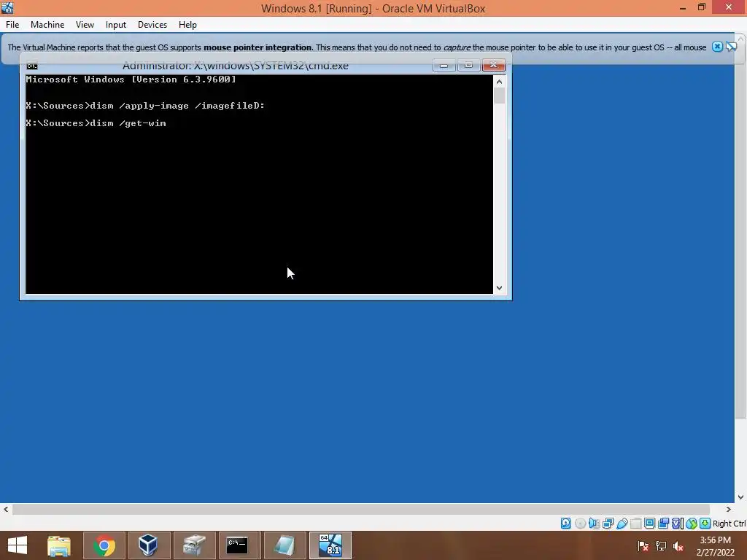Screen dimensions: 747x560
Task: Open Google Chrome from the taskbar
Action: tap(104, 545)
